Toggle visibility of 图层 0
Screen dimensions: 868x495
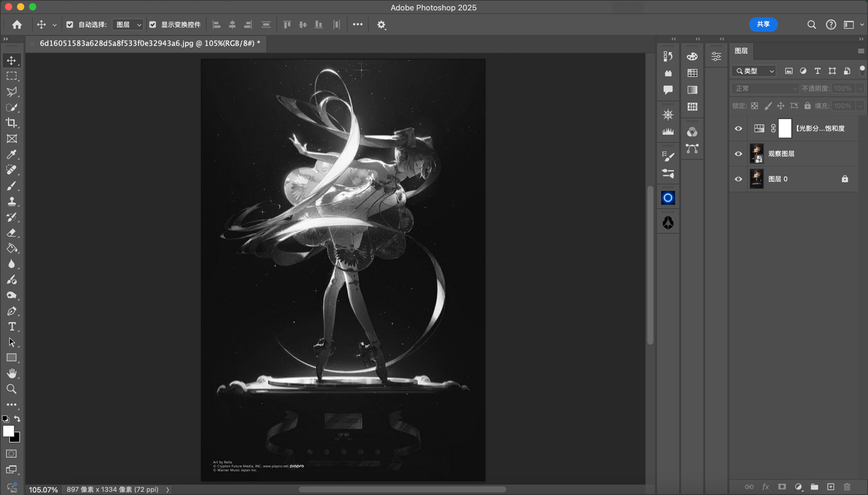coord(738,179)
